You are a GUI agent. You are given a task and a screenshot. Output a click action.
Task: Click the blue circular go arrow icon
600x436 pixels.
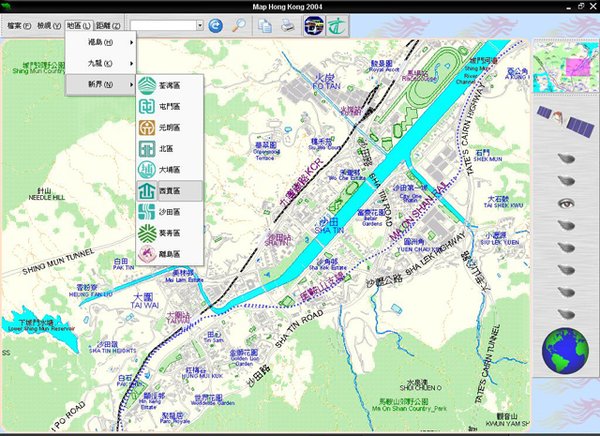point(215,25)
